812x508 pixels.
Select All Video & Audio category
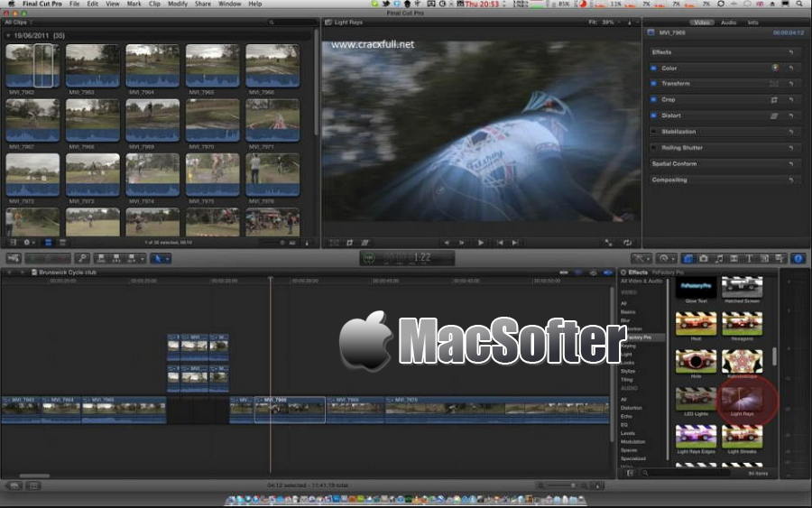[x=641, y=281]
